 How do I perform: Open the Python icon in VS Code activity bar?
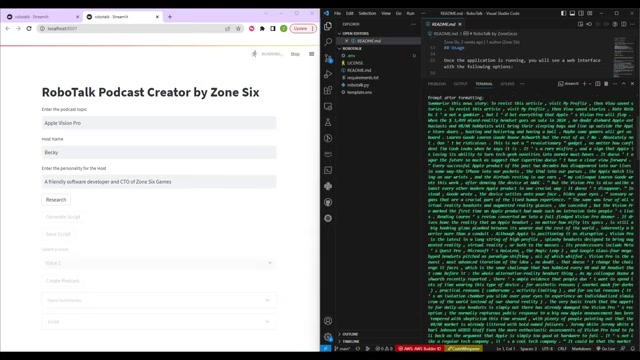pyautogui.click(x=328, y=186)
